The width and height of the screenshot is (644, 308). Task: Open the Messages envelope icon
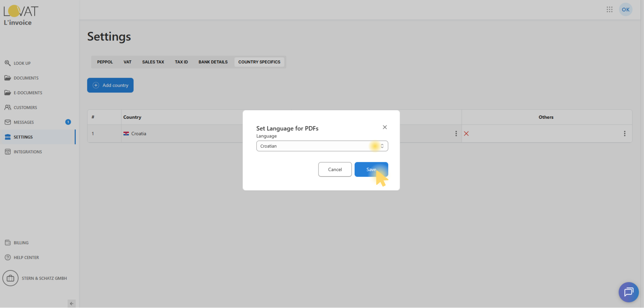(8, 122)
